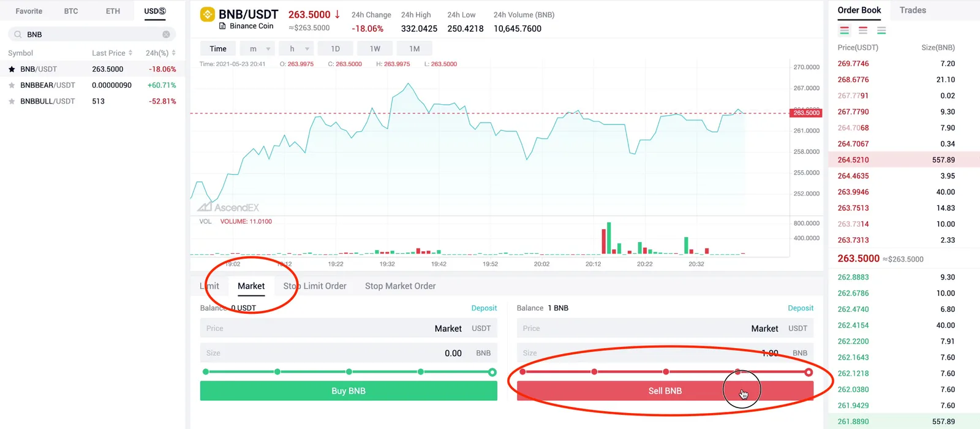Set buy slider to 50% point
The image size is (980, 429).
pyautogui.click(x=349, y=372)
